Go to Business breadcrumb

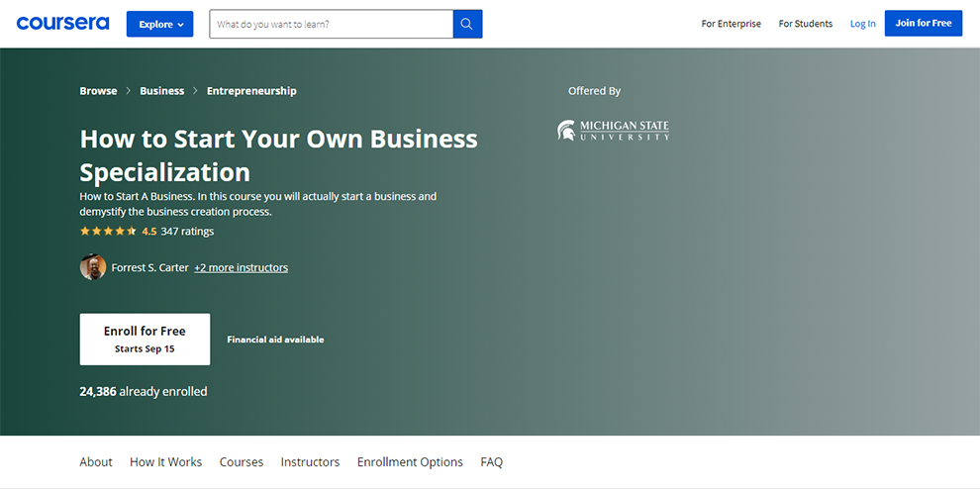pos(162,91)
